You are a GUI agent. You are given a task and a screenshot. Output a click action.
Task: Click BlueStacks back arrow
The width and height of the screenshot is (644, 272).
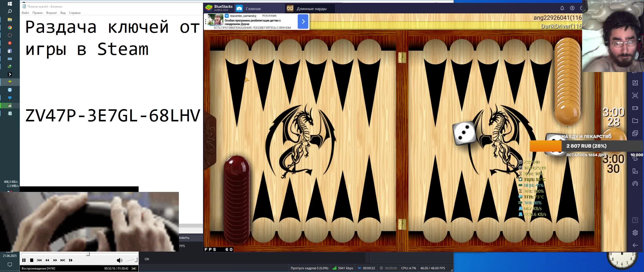635,245
